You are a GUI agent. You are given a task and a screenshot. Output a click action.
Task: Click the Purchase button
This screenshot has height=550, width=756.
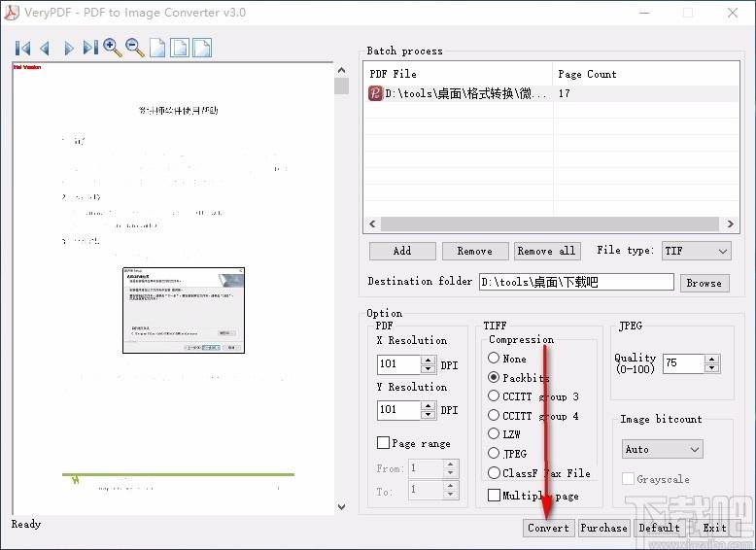[x=603, y=528]
